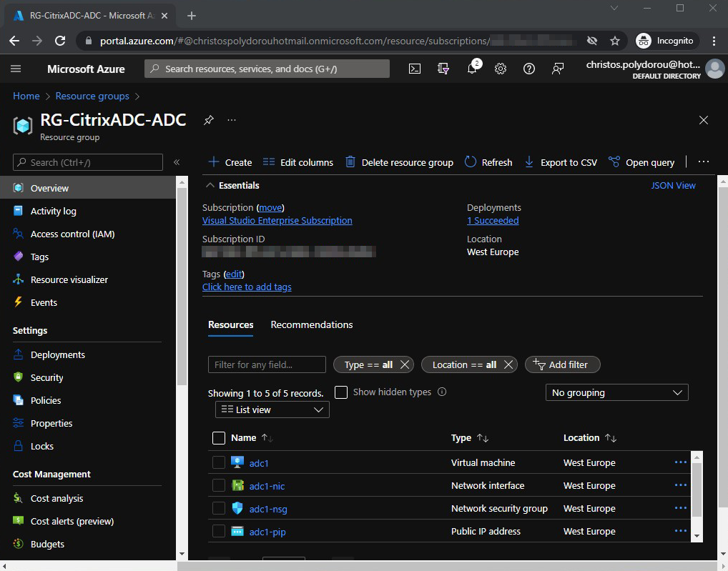The width and height of the screenshot is (728, 571).
Task: Collapse the left navigation menu
Action: point(177,162)
